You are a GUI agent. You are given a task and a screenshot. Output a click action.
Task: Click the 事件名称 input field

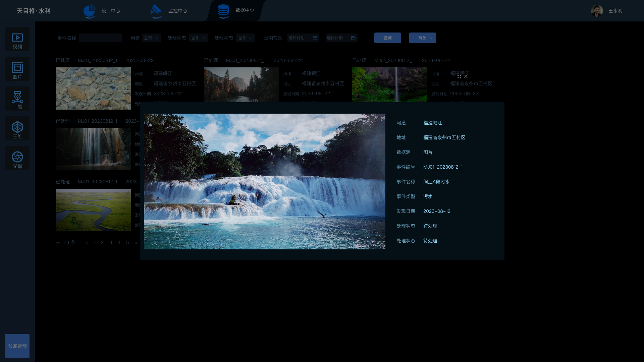(100, 38)
